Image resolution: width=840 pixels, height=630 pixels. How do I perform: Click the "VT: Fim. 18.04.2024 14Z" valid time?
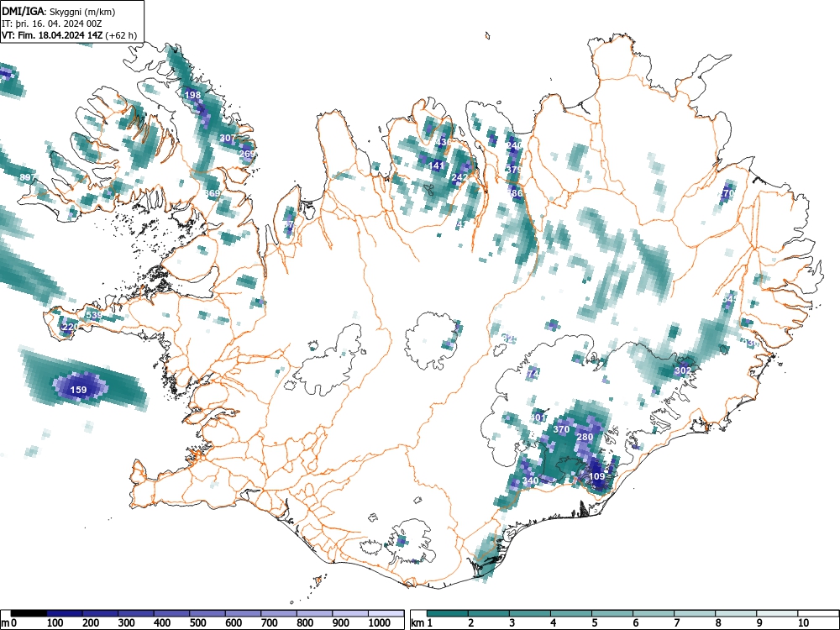[x=53, y=36]
